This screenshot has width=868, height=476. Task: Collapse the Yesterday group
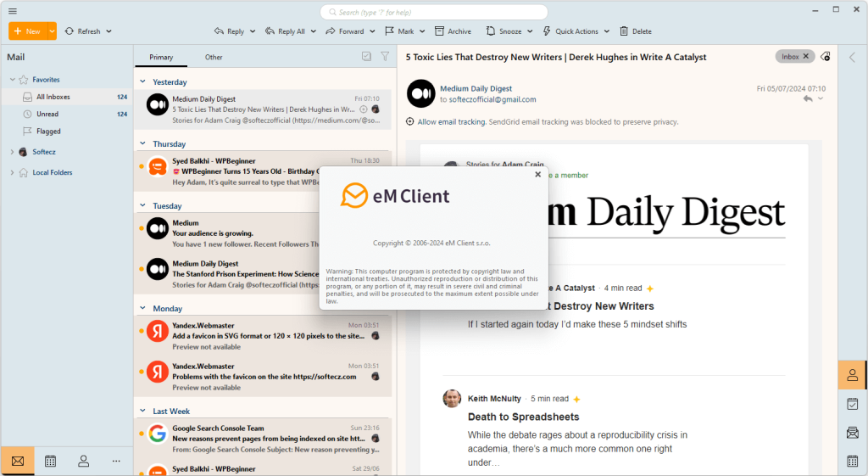[142, 82]
